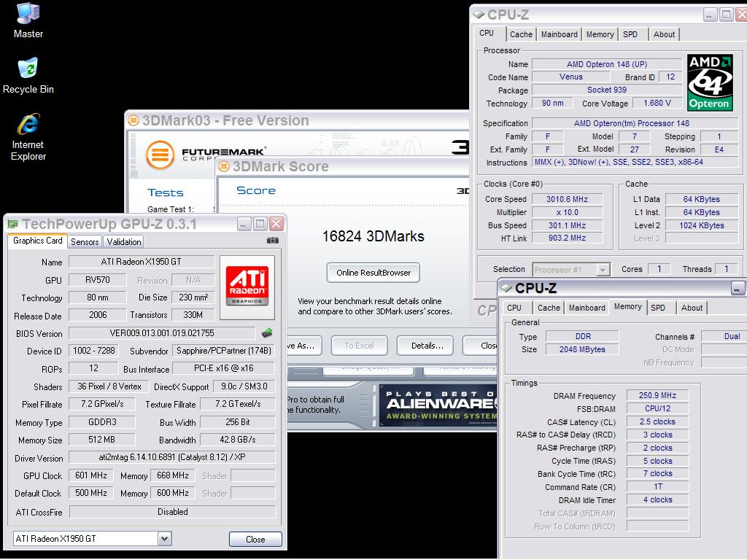
Task: Open the Recycle Bin icon
Action: click(x=28, y=75)
